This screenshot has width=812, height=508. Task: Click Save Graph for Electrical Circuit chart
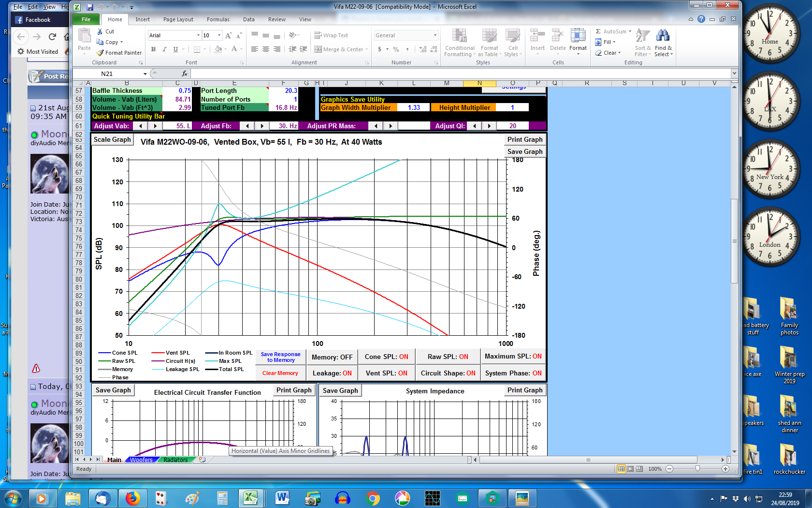click(x=113, y=390)
